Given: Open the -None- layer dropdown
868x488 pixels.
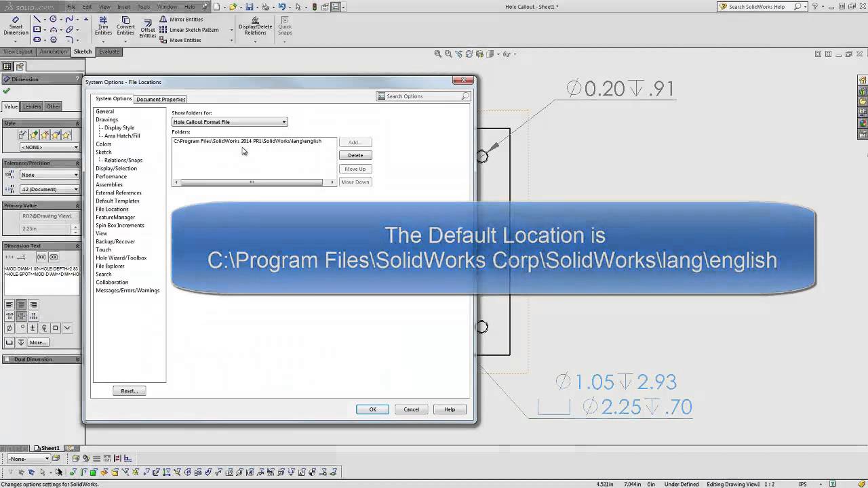Looking at the screenshot, I should [x=27, y=459].
